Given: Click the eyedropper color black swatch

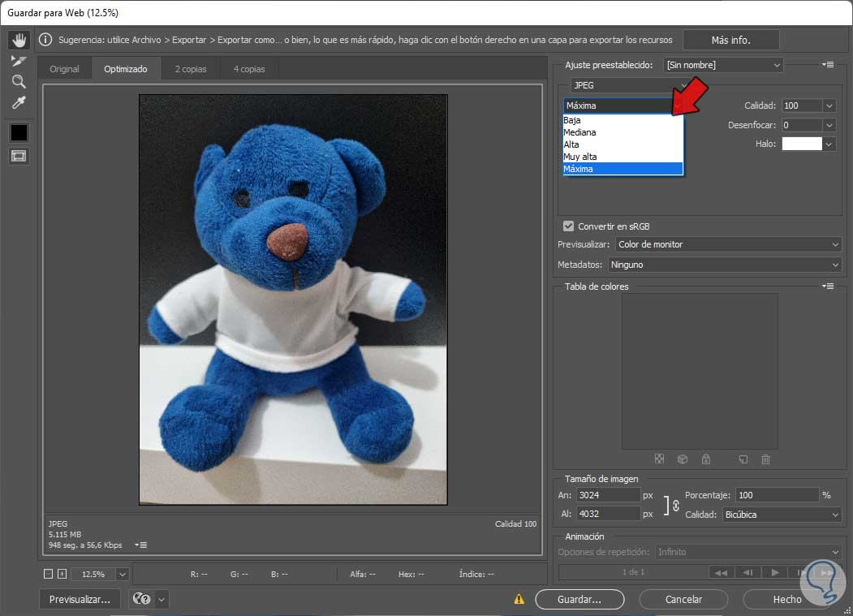Looking at the screenshot, I should point(19,132).
